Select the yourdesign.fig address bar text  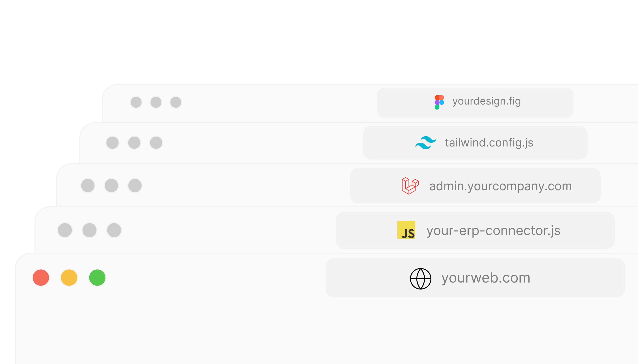[486, 101]
